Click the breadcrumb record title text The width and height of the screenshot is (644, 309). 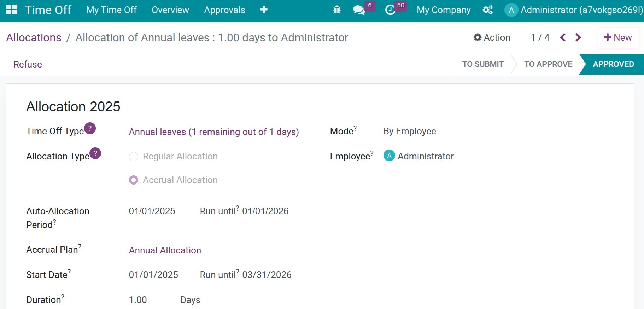[x=212, y=37]
